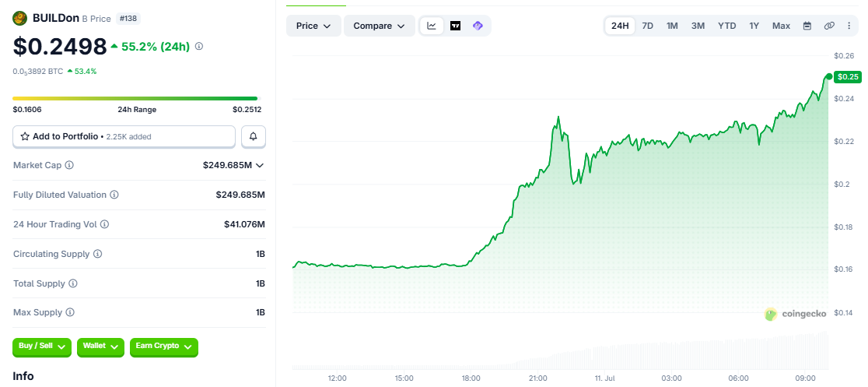The width and height of the screenshot is (868, 387).
Task: Click the $0.1606 range low value
Action: point(27,110)
